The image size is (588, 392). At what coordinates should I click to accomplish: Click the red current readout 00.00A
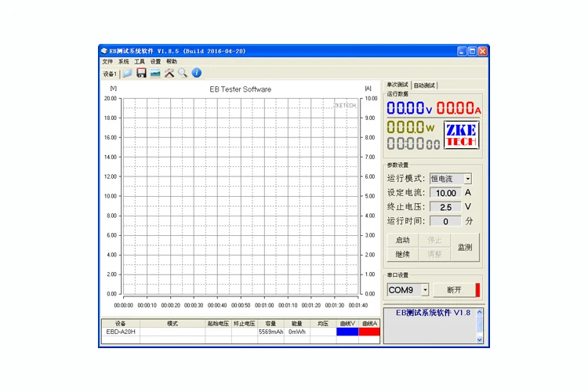[x=459, y=108]
